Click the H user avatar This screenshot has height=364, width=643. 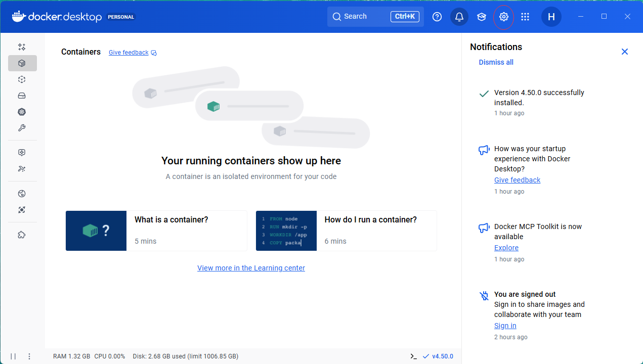[551, 17]
